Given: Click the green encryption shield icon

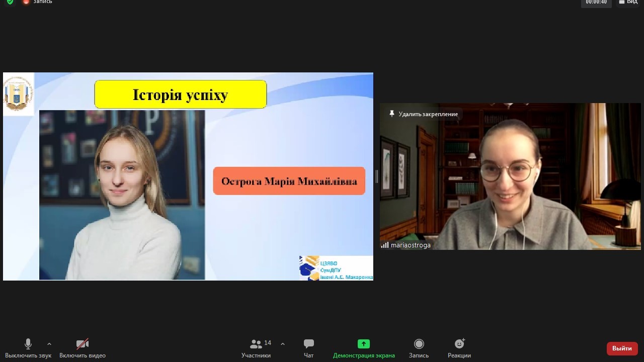Looking at the screenshot, I should [10, 2].
